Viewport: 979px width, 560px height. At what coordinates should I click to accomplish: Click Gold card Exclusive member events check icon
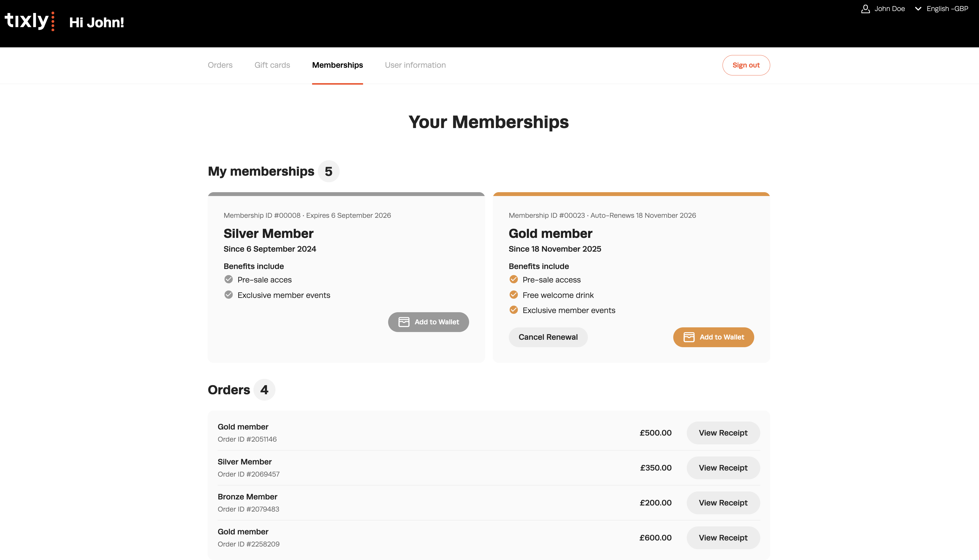[x=513, y=310]
